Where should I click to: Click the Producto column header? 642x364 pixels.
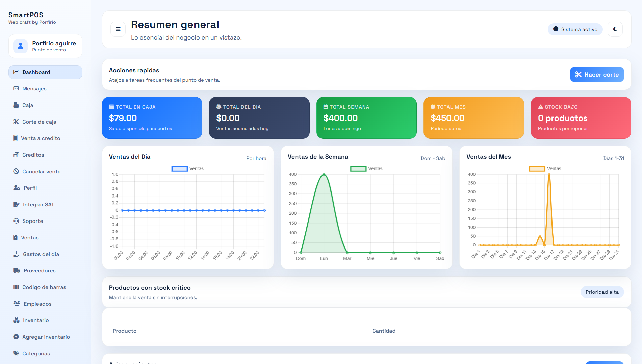point(125,331)
